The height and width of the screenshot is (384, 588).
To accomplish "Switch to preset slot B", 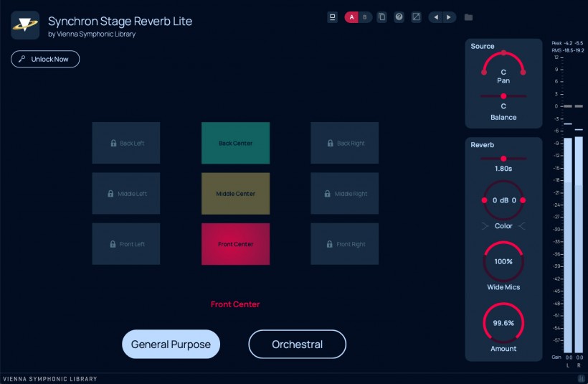I will (x=365, y=17).
